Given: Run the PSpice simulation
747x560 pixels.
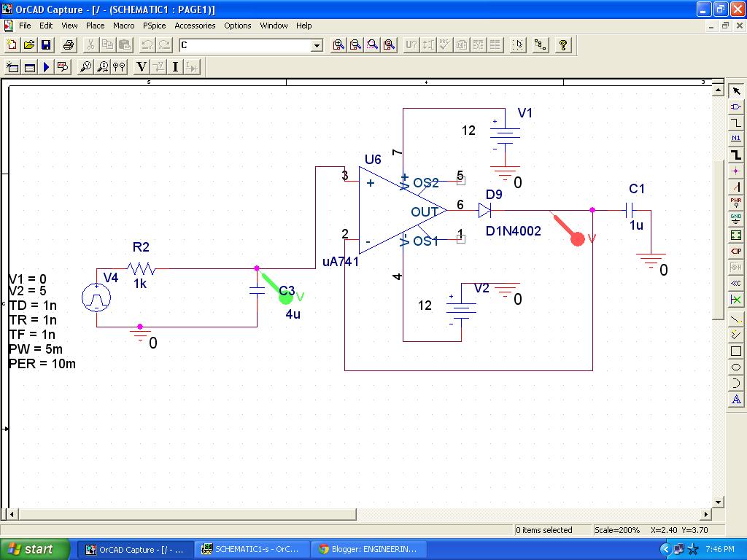Looking at the screenshot, I should click(46, 66).
